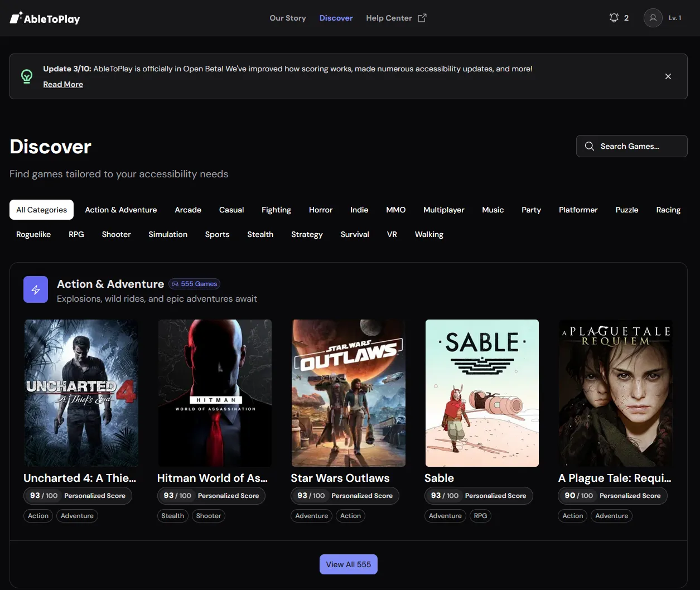Open the user profile avatar
The height and width of the screenshot is (590, 700).
pyautogui.click(x=653, y=18)
